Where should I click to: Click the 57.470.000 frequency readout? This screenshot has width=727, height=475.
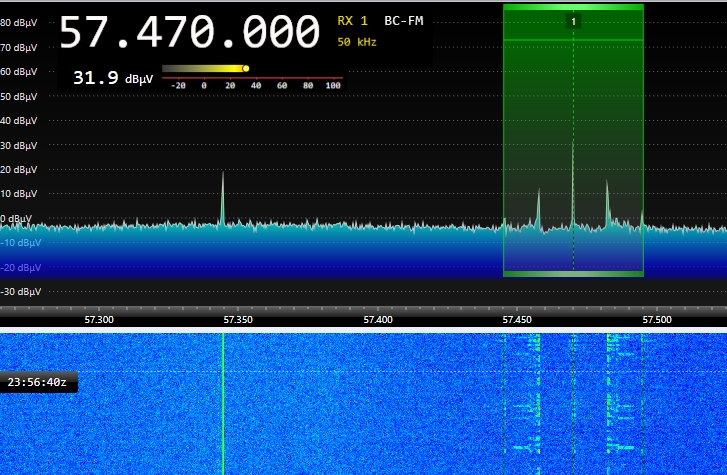coord(190,32)
